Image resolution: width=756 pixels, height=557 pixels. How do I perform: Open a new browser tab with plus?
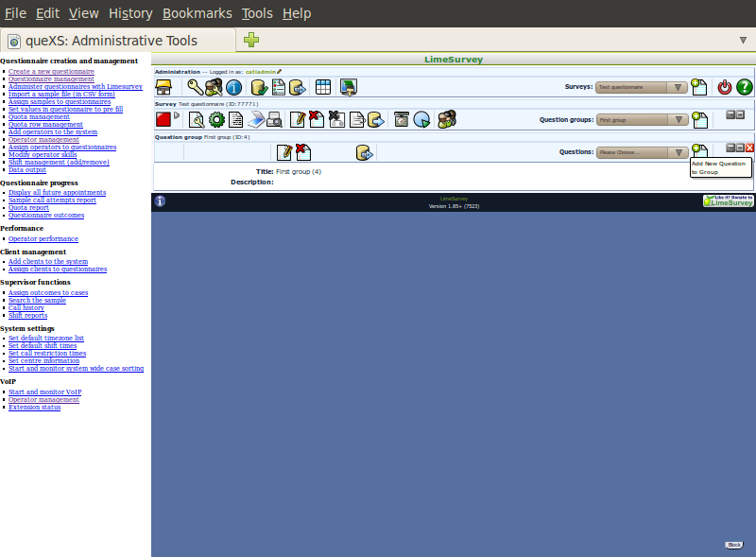pos(250,40)
